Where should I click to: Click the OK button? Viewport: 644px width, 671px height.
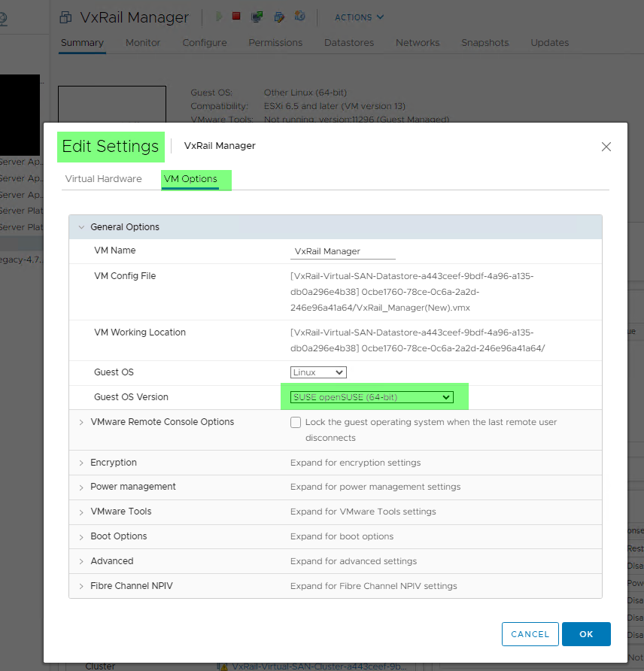click(x=586, y=634)
